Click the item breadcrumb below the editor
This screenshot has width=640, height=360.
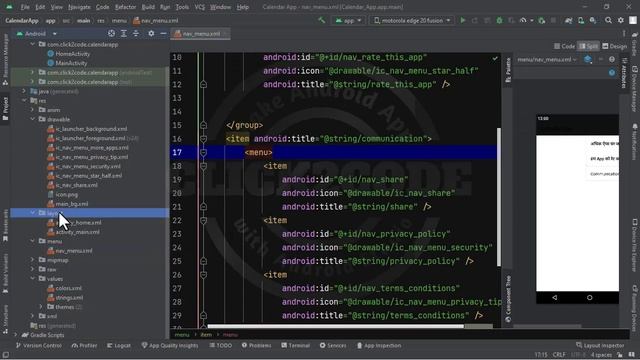(206, 335)
